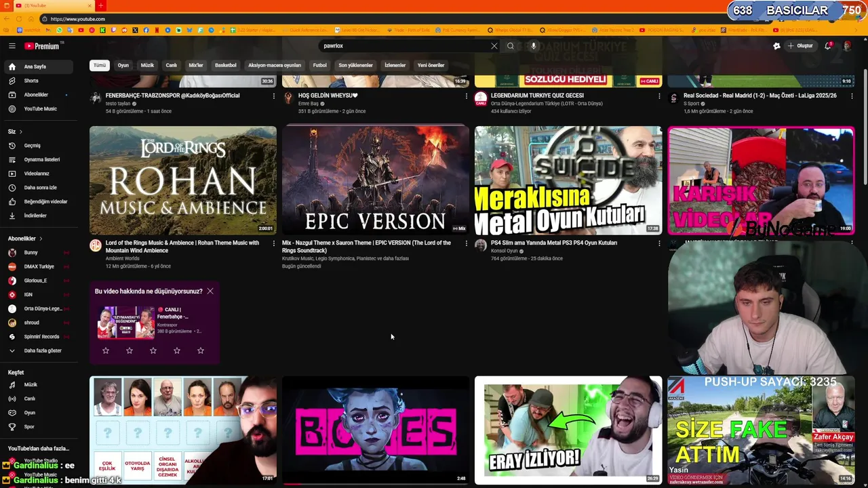Viewport: 868px width, 488px height.
Task: Click the search field containing pawriox
Action: pyautogui.click(x=404, y=46)
